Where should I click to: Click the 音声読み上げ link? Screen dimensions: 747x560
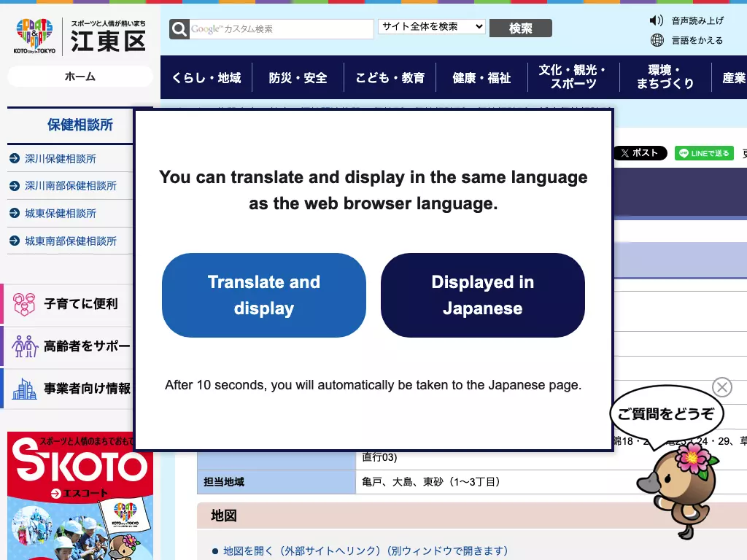click(x=697, y=20)
